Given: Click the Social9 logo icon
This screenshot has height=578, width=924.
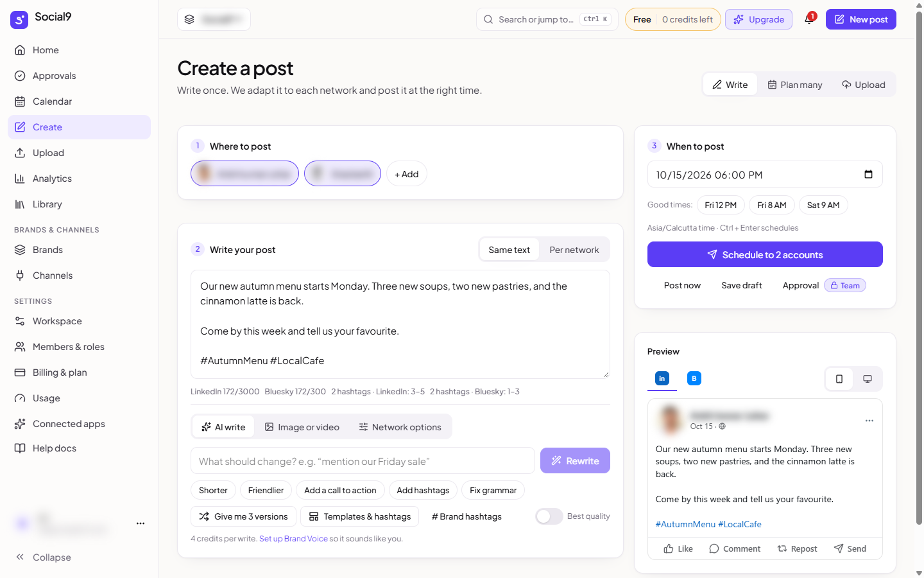Looking at the screenshot, I should (19, 19).
